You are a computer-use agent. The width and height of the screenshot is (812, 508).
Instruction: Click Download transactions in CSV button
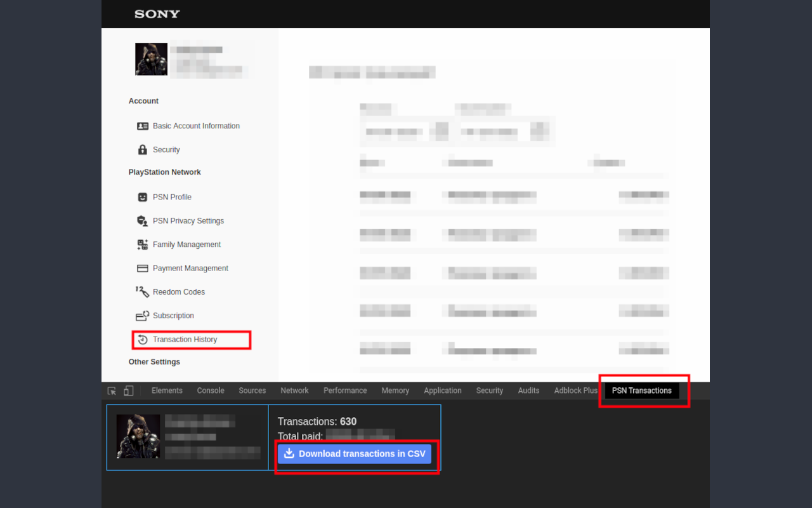pos(355,453)
